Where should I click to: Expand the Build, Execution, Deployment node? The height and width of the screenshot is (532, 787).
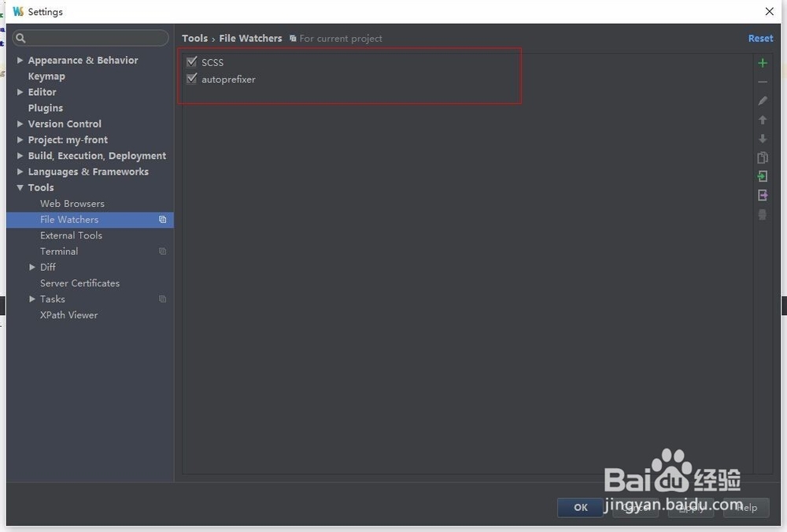coord(20,155)
